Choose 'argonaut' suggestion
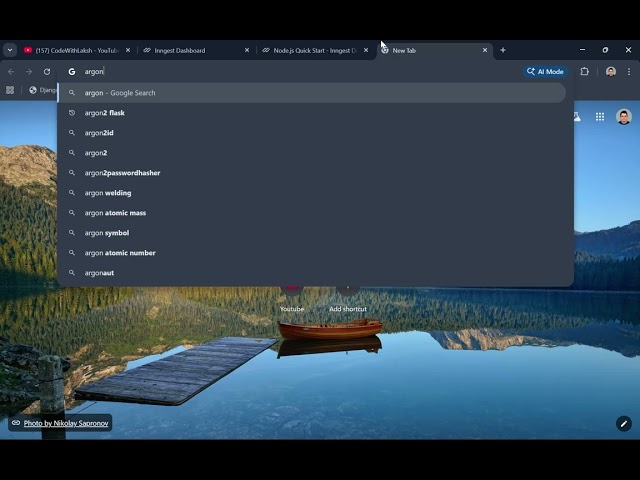 click(x=312, y=273)
